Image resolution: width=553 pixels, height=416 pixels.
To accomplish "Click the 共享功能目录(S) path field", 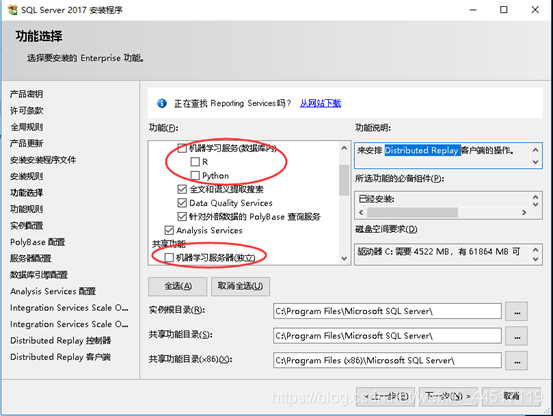I will (x=387, y=336).
